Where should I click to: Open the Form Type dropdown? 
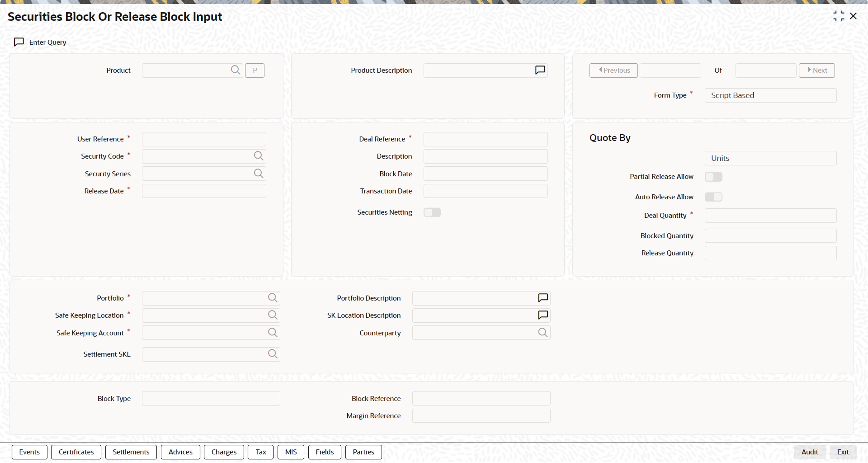pos(770,95)
